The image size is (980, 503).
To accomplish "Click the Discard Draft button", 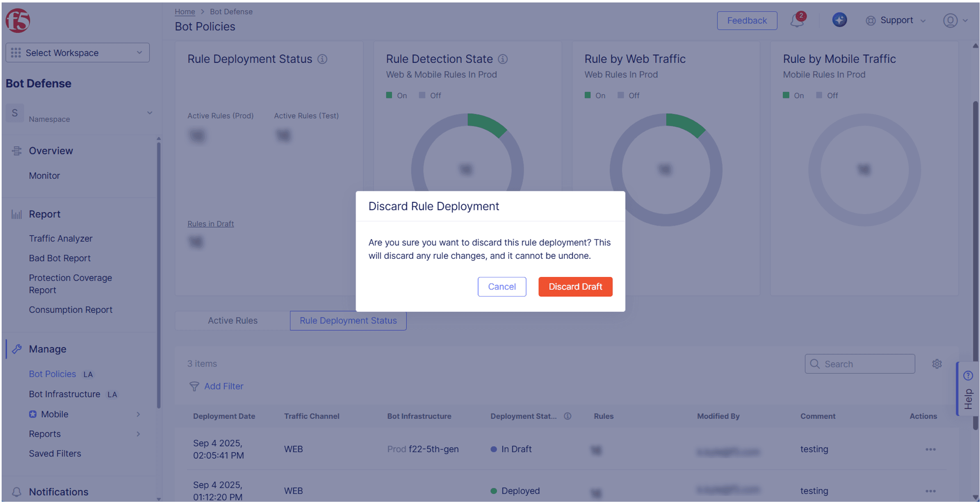I will 575,286.
